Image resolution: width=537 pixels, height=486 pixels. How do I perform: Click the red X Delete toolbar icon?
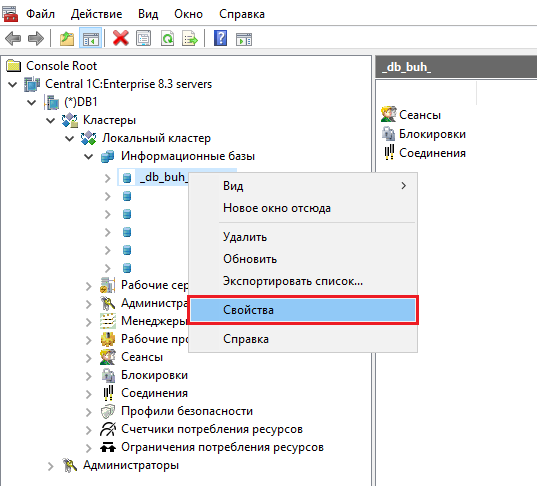tap(121, 38)
